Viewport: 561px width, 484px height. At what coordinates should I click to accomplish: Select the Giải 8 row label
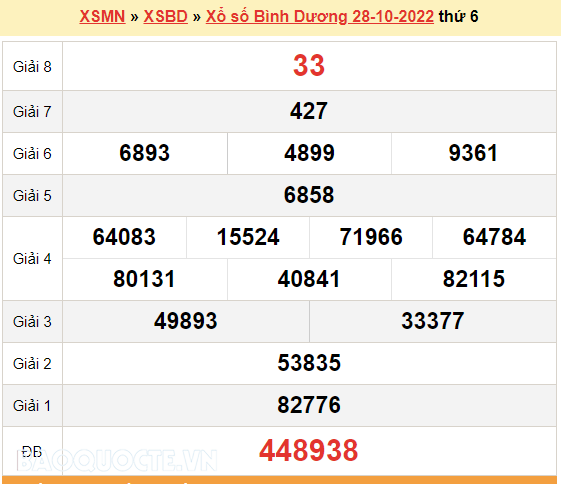click(32, 67)
